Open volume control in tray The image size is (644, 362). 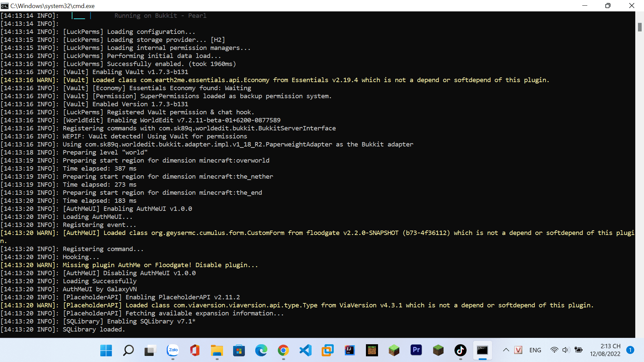pos(566,350)
